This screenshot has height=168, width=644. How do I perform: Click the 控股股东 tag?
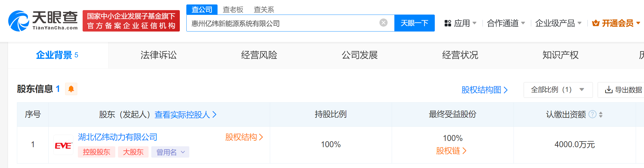[97, 152]
